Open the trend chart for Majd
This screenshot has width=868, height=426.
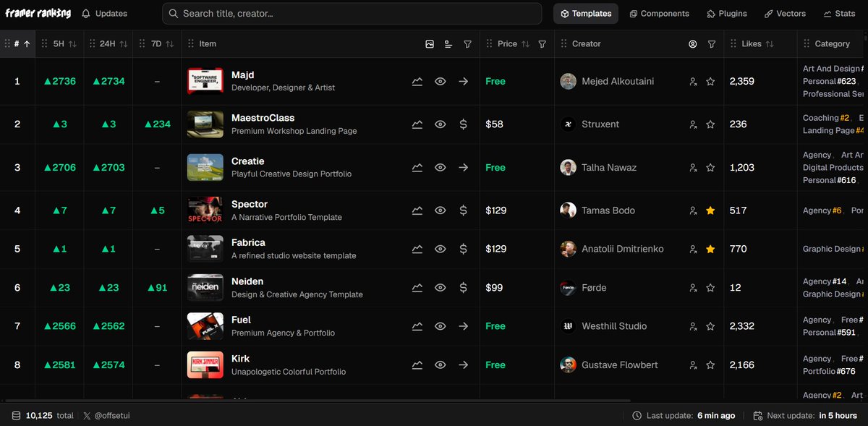(x=417, y=82)
